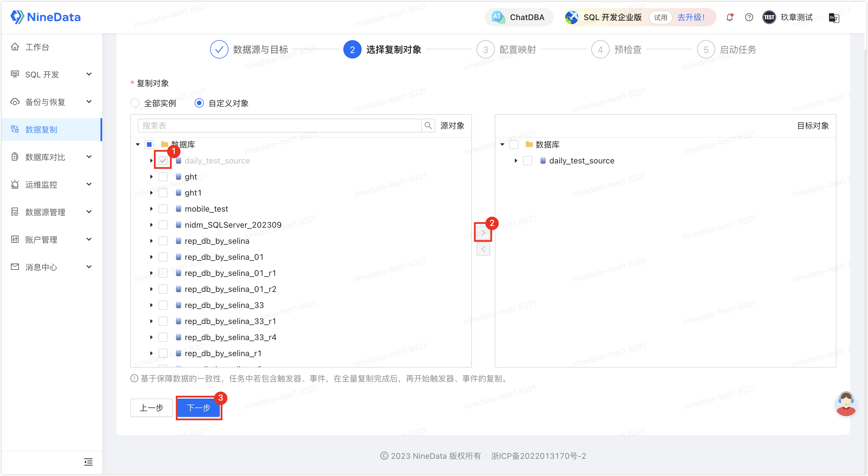Click the 账户管理 sidebar icon
This screenshot has height=476, width=868.
tap(15, 239)
